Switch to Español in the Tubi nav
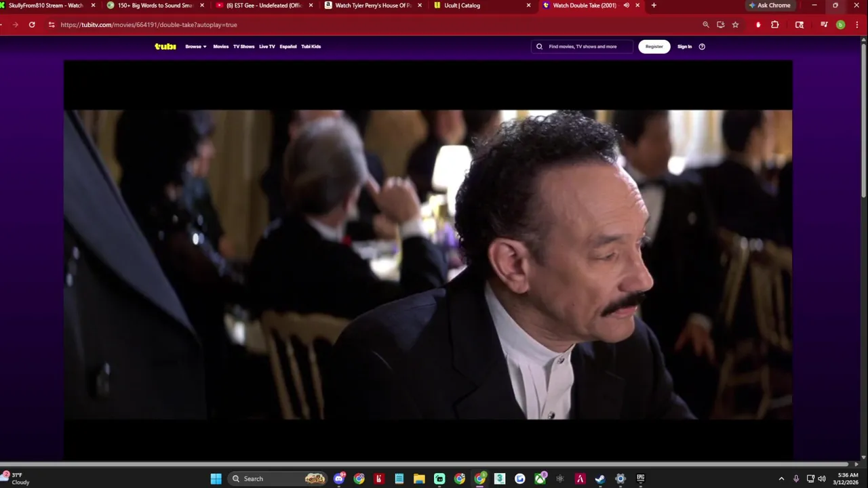Viewport: 868px width, 488px height. click(288, 47)
